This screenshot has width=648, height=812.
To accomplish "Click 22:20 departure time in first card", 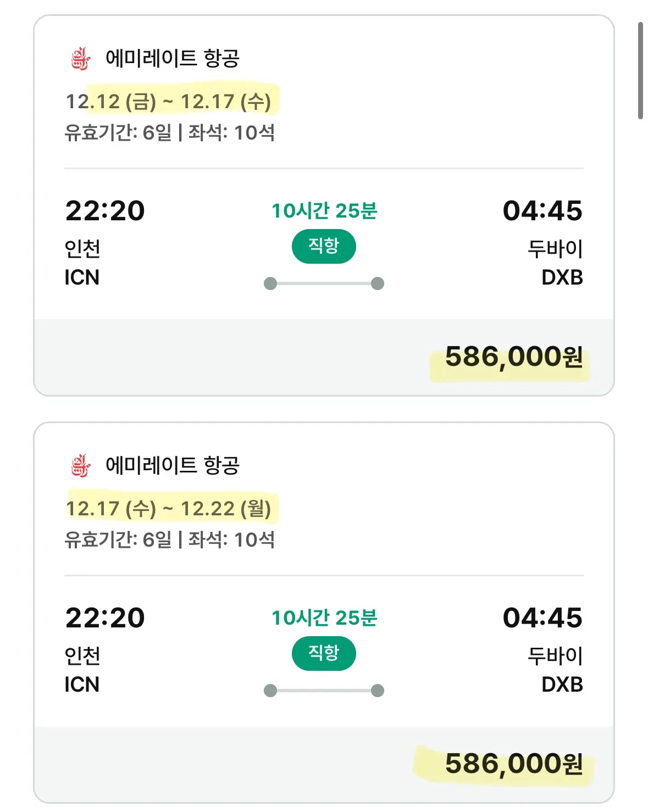I will pyautogui.click(x=105, y=211).
